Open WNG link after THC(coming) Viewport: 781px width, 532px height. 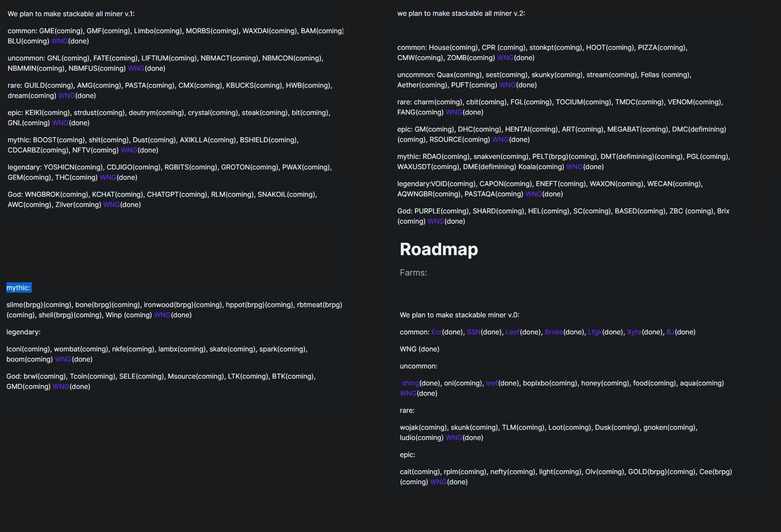pyautogui.click(x=108, y=178)
